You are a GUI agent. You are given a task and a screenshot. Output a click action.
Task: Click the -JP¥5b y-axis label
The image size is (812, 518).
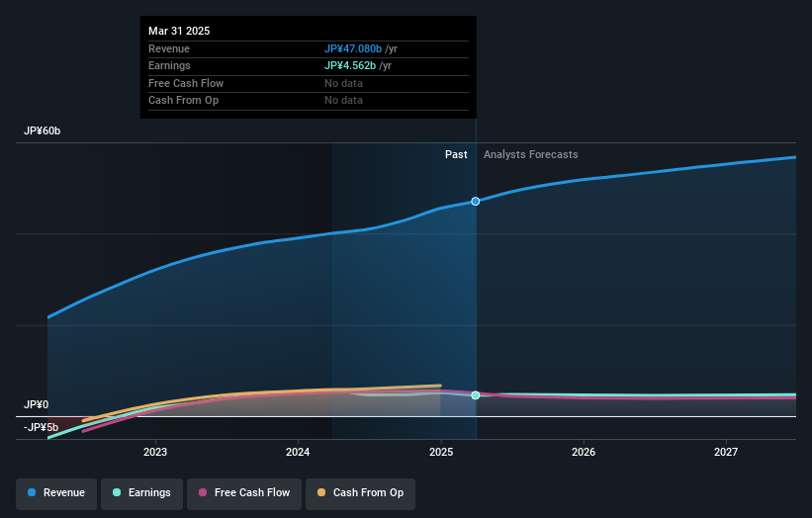(x=41, y=427)
